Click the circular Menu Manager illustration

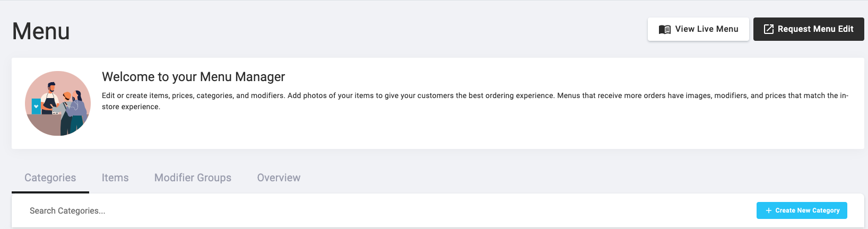pyautogui.click(x=58, y=103)
